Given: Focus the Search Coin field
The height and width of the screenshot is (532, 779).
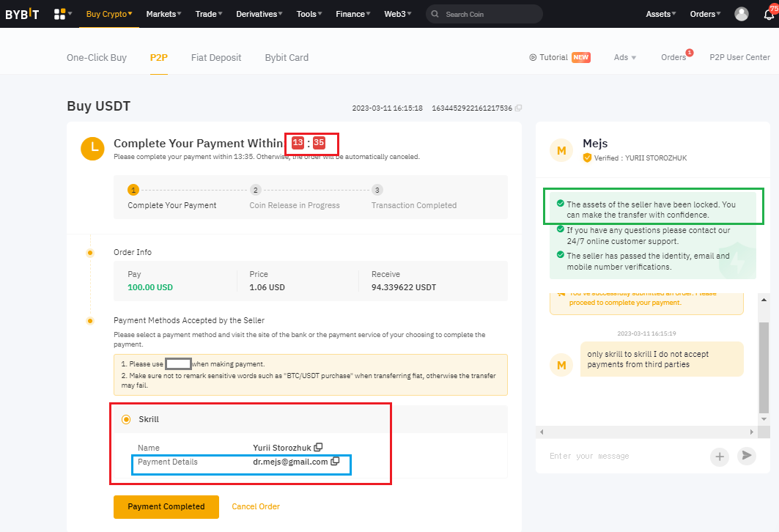Looking at the screenshot, I should (x=484, y=14).
